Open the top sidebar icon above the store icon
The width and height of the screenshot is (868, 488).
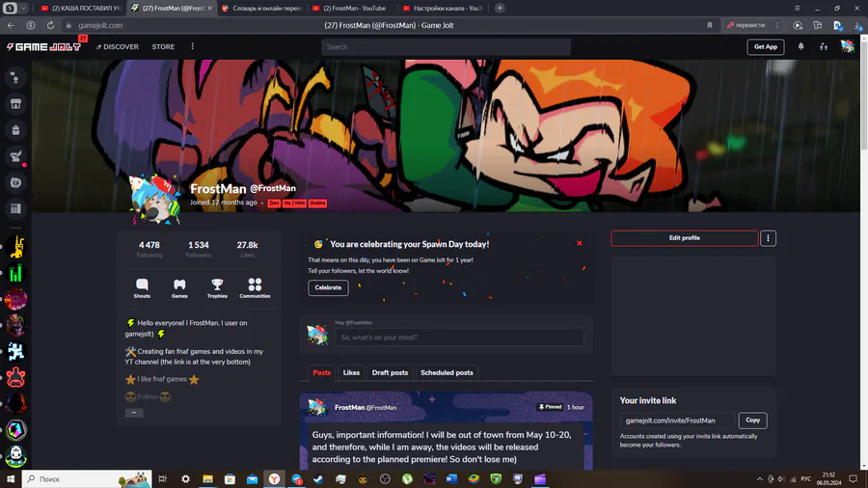[15, 78]
